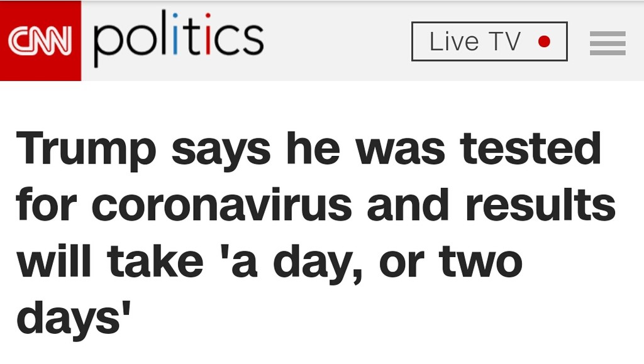Click the red live indicator dot
644x364 pixels.
(545, 42)
